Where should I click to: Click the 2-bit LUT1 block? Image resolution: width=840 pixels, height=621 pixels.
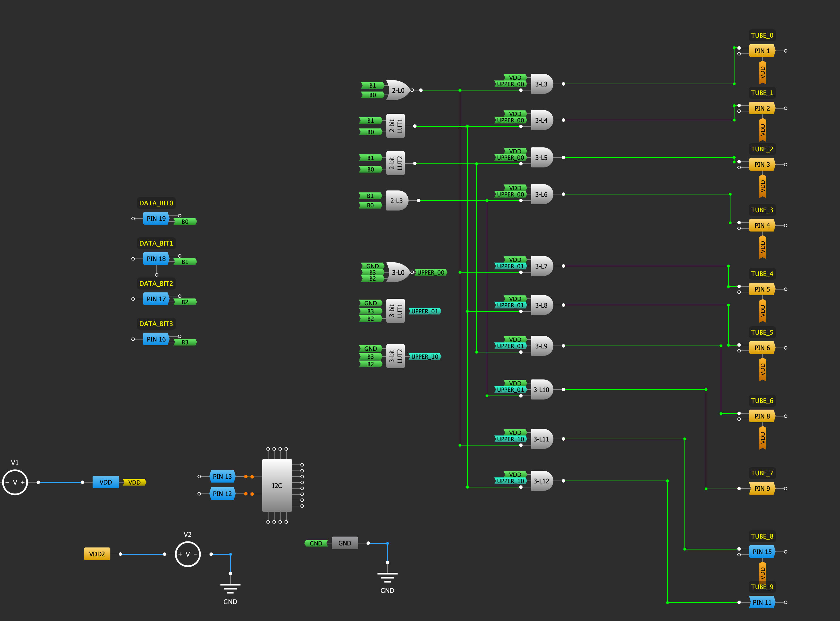pyautogui.click(x=395, y=126)
